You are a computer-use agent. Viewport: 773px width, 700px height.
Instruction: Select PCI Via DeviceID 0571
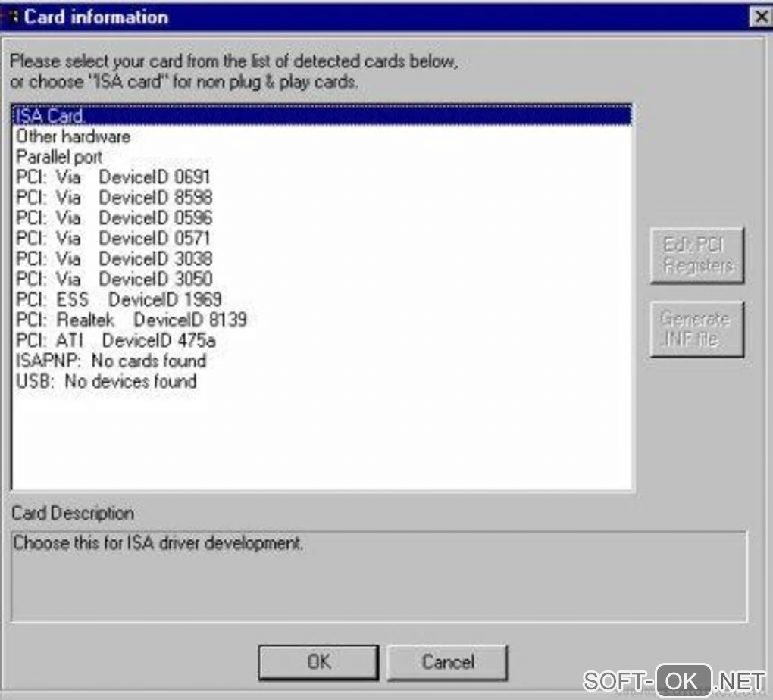point(321,238)
